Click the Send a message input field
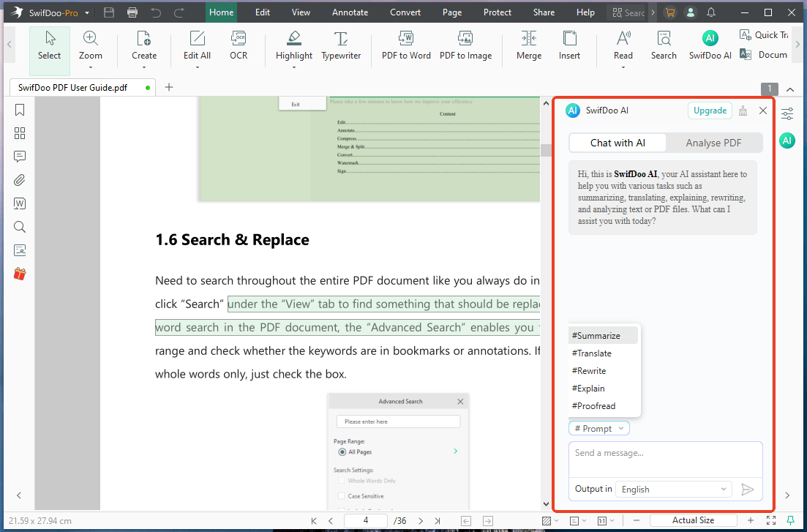Viewport: 807px width, 532px height. pyautogui.click(x=665, y=454)
